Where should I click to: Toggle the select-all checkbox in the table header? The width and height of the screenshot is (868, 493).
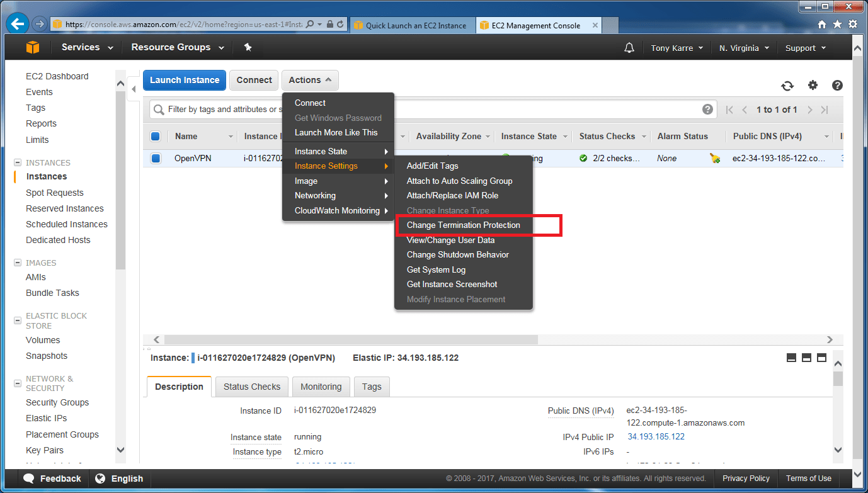point(156,136)
